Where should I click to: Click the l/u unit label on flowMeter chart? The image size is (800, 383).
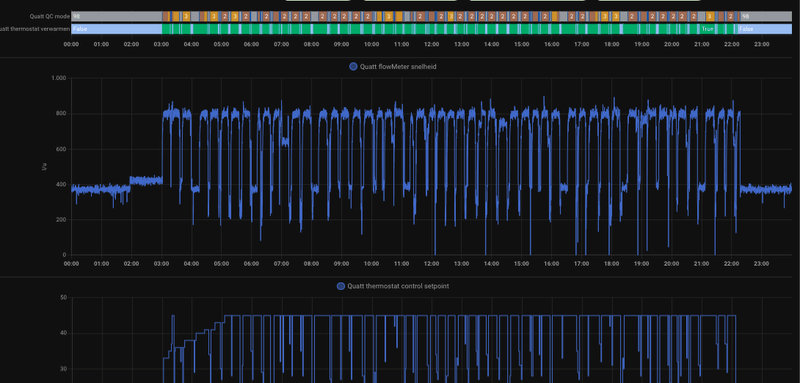click(x=44, y=167)
